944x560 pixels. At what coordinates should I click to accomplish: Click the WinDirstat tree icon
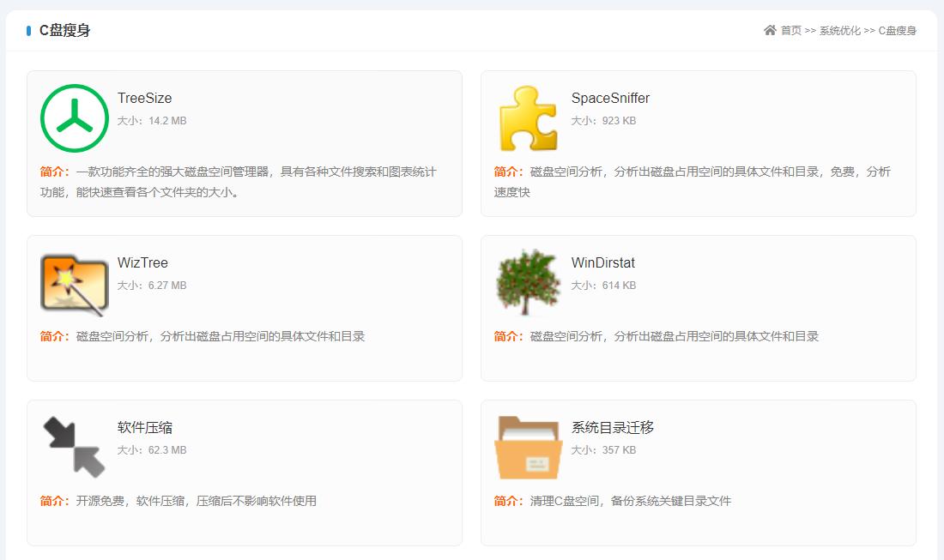click(x=528, y=281)
